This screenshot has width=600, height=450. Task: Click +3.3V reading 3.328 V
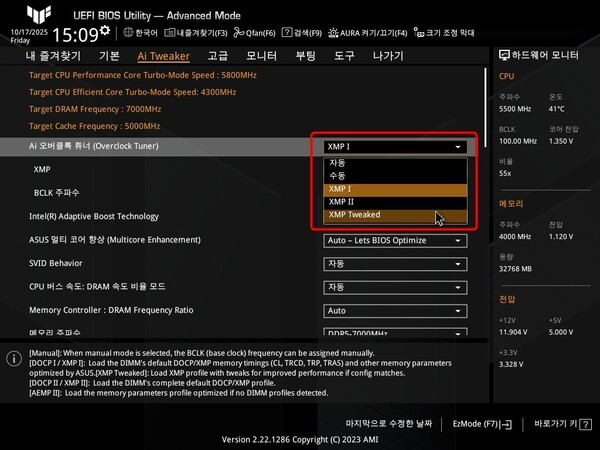(x=511, y=364)
